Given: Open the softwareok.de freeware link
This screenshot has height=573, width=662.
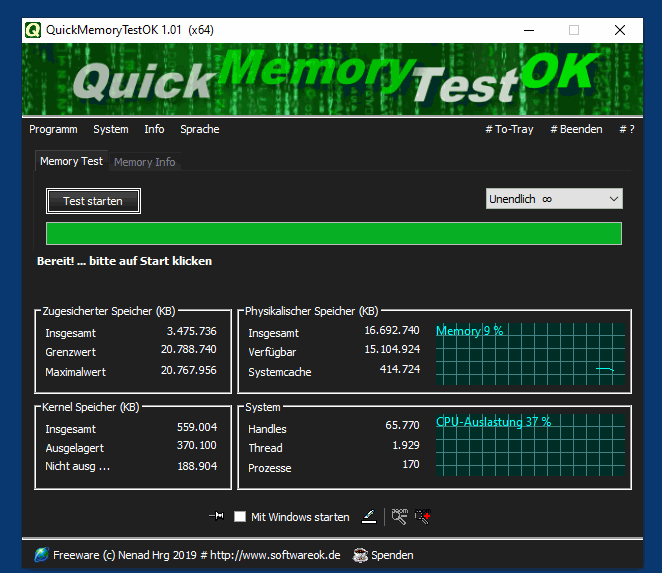Looking at the screenshot, I should 197,555.
